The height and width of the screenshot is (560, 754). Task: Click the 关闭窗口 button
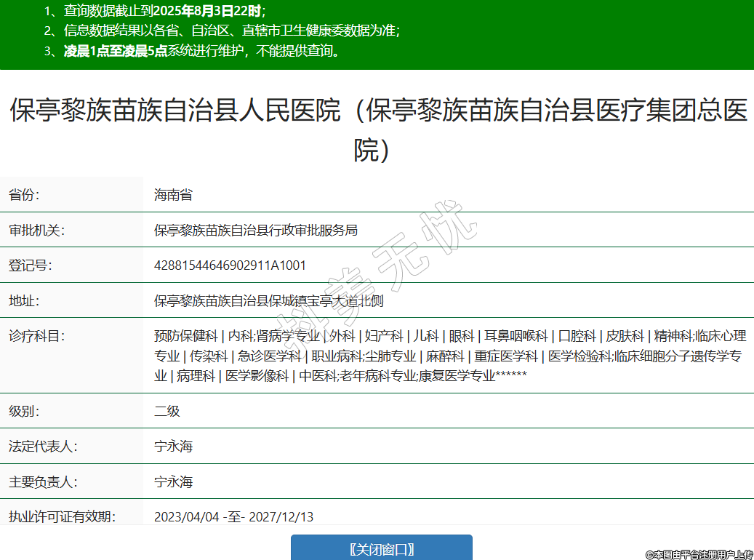click(x=381, y=548)
